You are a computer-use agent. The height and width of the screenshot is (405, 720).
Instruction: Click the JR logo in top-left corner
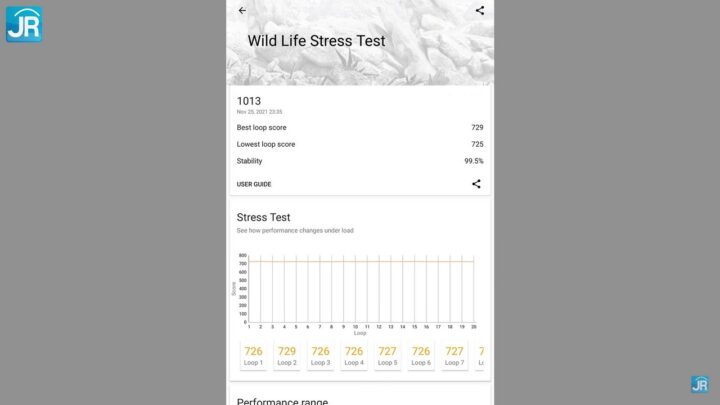24,24
